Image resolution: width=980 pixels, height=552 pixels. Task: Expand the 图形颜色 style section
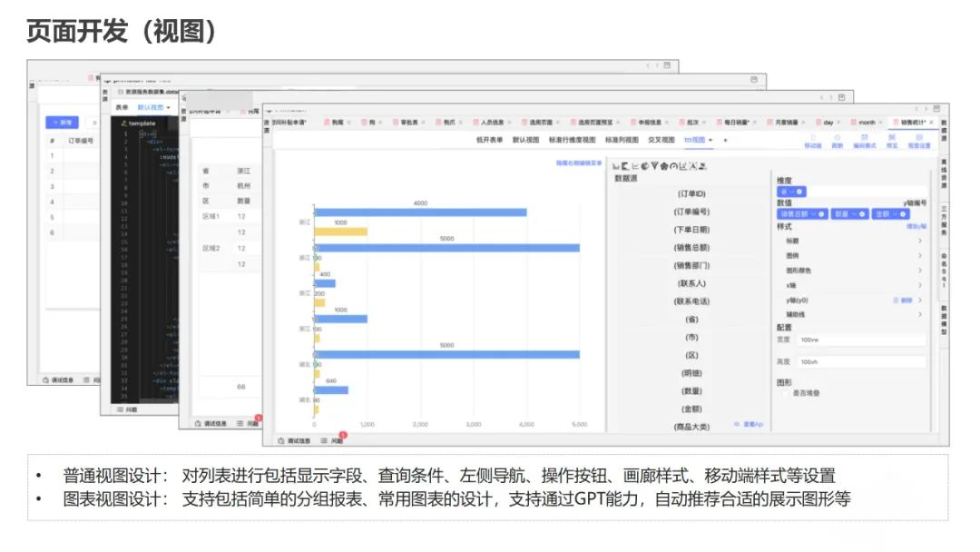[853, 271]
